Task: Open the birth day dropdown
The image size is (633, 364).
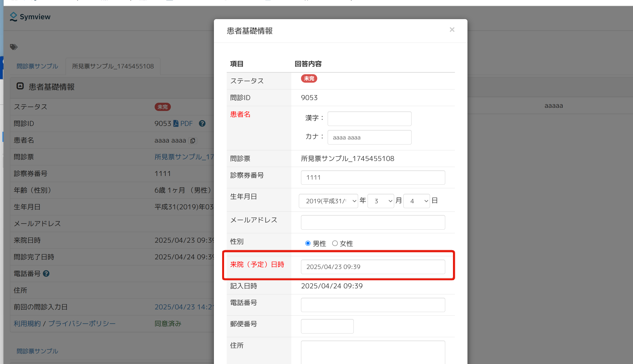Action: [416, 201]
